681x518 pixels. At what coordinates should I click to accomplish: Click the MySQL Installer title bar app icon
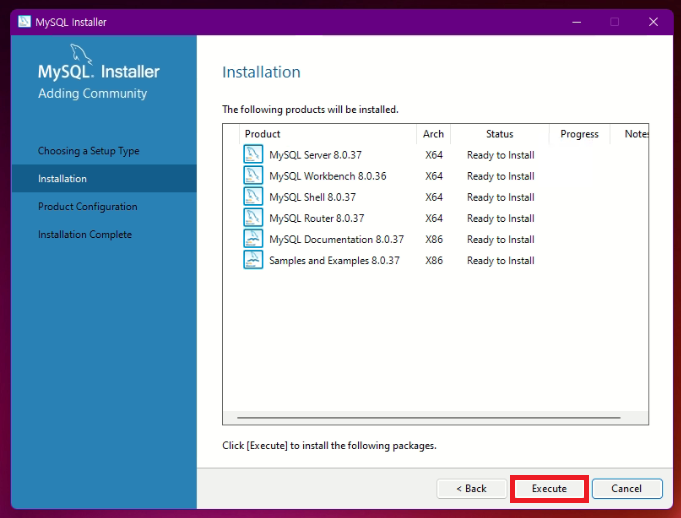tap(24, 22)
